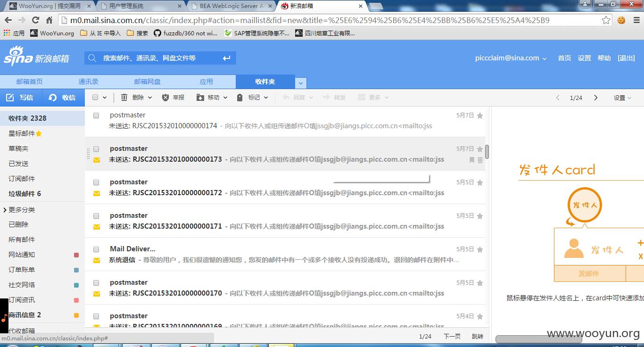Click the cookie extension icon
The height and width of the screenshot is (347, 644).
[621, 20]
